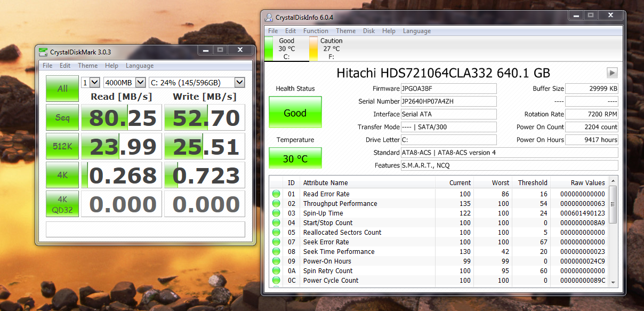Image resolution: width=644 pixels, height=311 pixels.
Task: Select the Caution 27 °C F: disk
Action: pyautogui.click(x=331, y=49)
